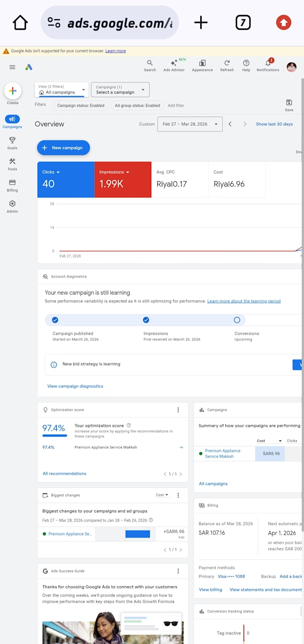Open the Clicks metric dropdown
The height and width of the screenshot is (644, 304).
pyautogui.click(x=51, y=172)
